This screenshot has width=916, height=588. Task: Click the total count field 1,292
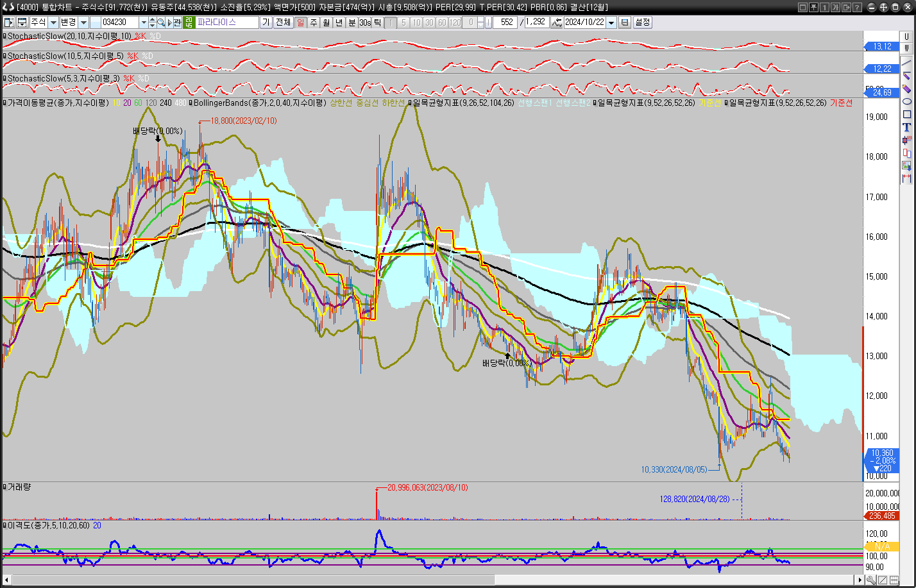[536, 22]
